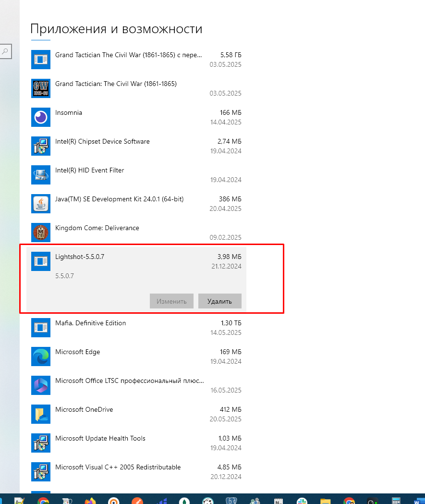This screenshot has width=425, height=504.
Task: Select Microsoft OneDrive entry name
Action: point(84,409)
